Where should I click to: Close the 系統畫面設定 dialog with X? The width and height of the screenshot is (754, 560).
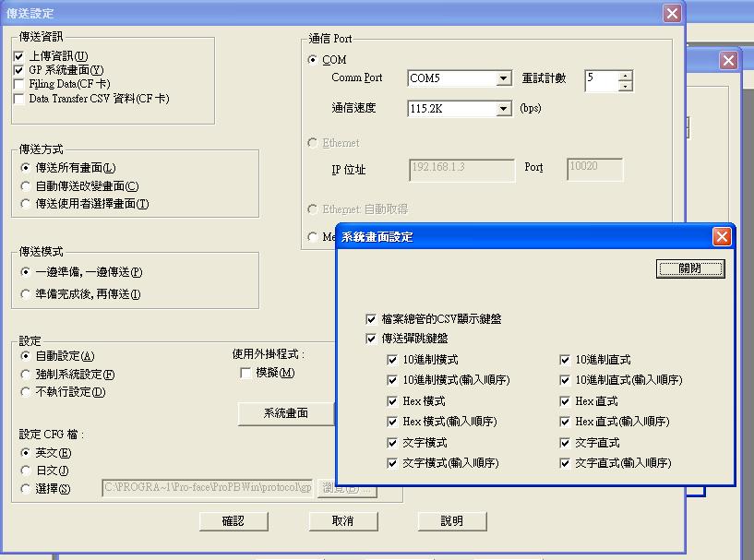point(722,236)
